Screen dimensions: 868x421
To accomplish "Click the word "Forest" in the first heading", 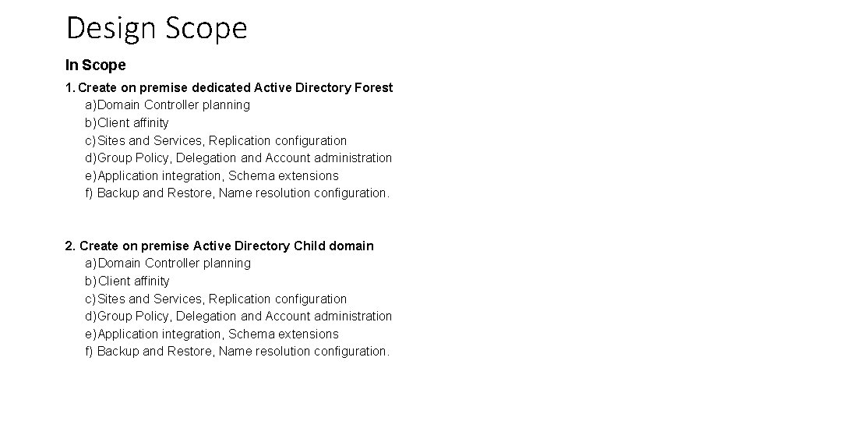I will click(x=373, y=88).
